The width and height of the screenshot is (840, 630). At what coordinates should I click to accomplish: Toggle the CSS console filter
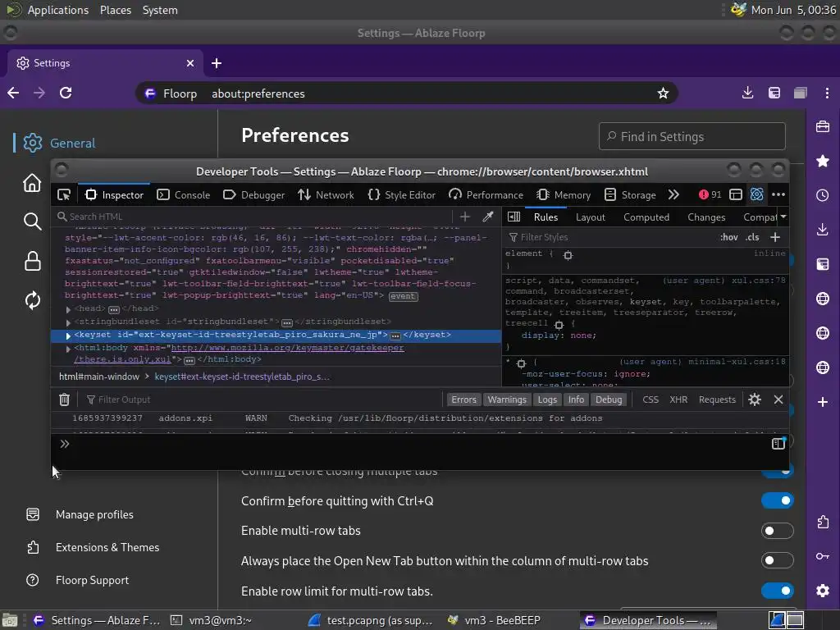(x=651, y=399)
